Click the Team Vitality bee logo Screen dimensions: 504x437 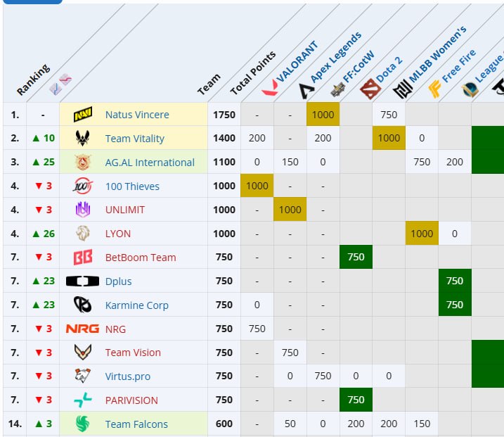83,138
